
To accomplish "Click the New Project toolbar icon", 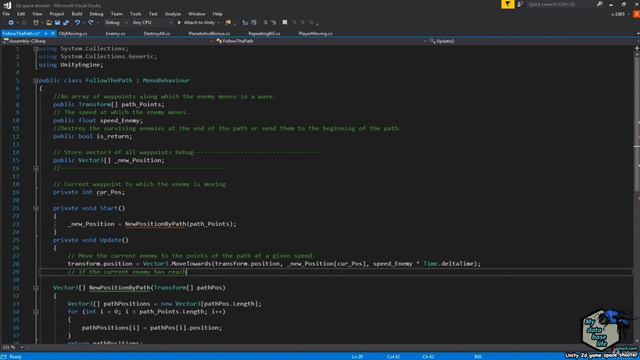I will pos(36,22).
